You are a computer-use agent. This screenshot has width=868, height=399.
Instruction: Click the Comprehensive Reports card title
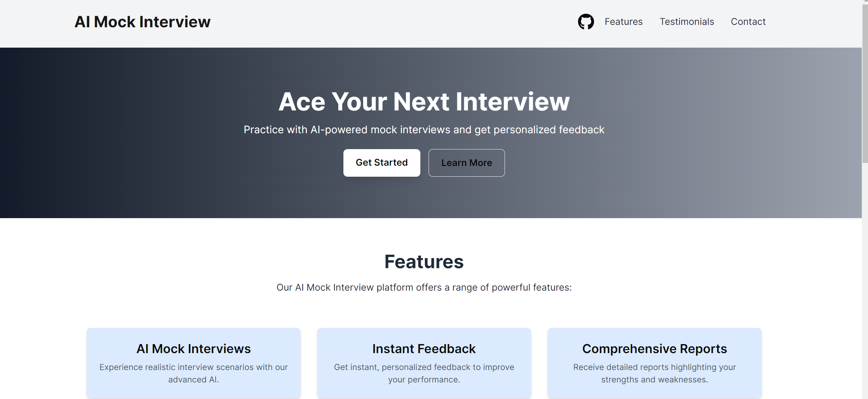(654, 349)
